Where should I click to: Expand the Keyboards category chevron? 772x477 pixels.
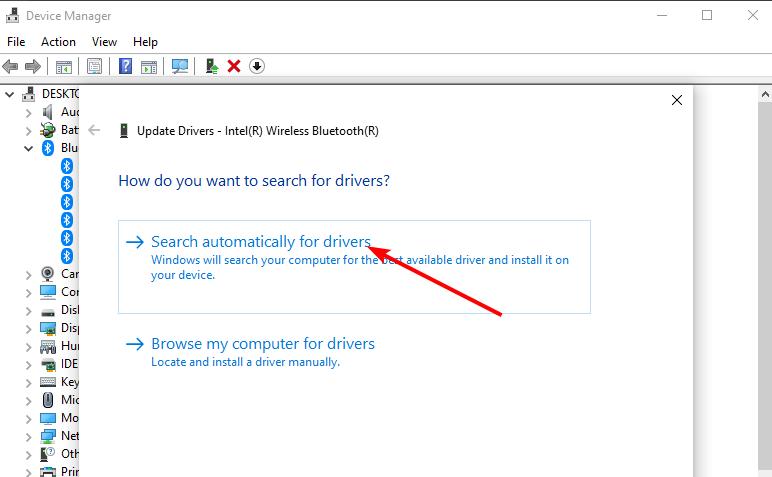(29, 383)
